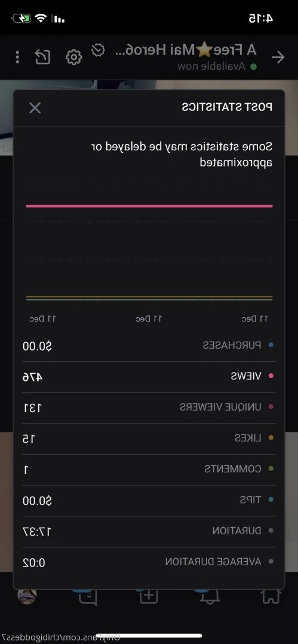Open the notifications bell in the bottom bar
Viewport: 298px width, 644px height.
(210, 597)
